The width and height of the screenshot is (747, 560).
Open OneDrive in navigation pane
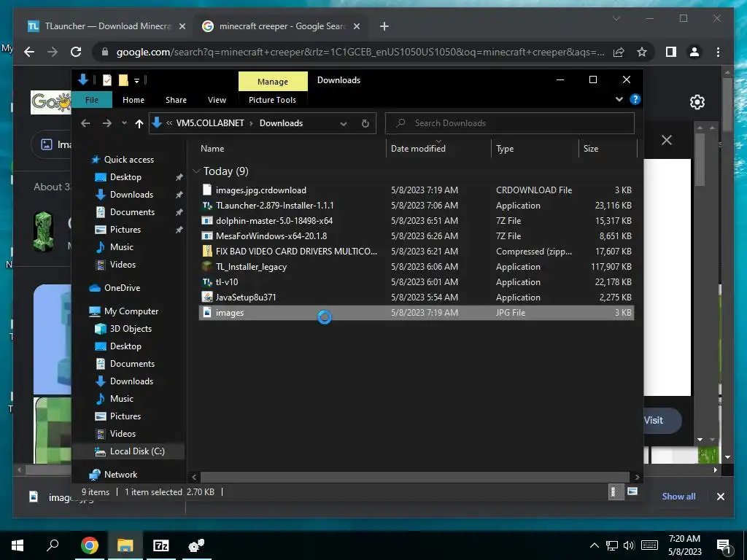122,287
